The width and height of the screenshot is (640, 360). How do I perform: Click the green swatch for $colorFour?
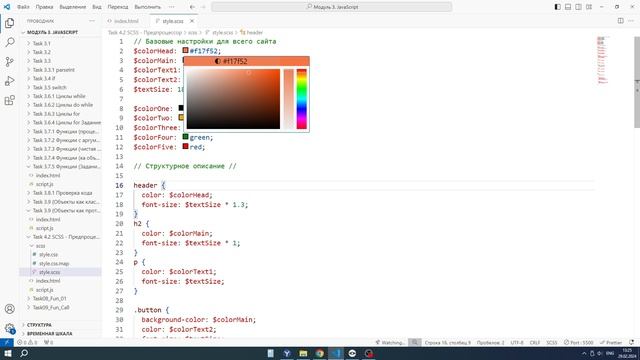[x=185, y=137]
